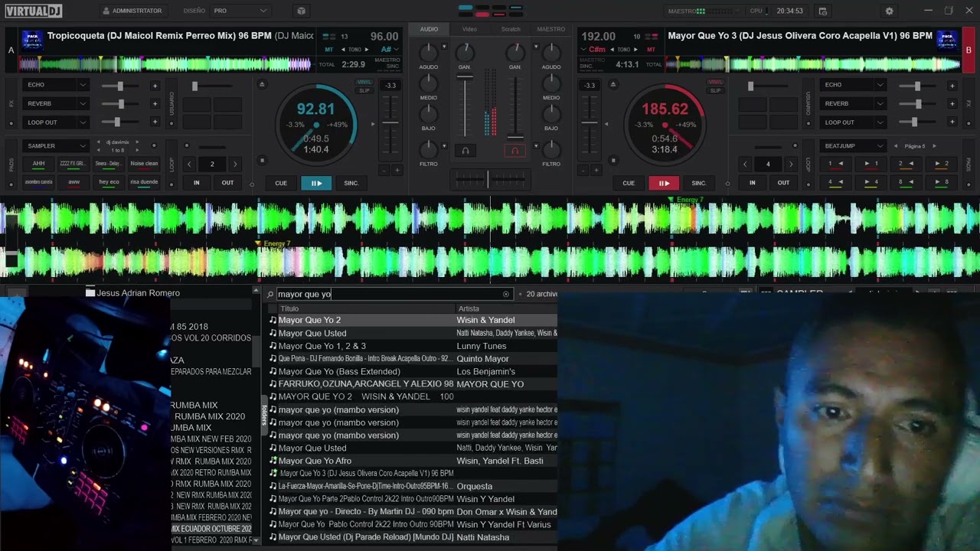Open VirtualDJ settings gear
980x551 pixels.
click(x=889, y=11)
